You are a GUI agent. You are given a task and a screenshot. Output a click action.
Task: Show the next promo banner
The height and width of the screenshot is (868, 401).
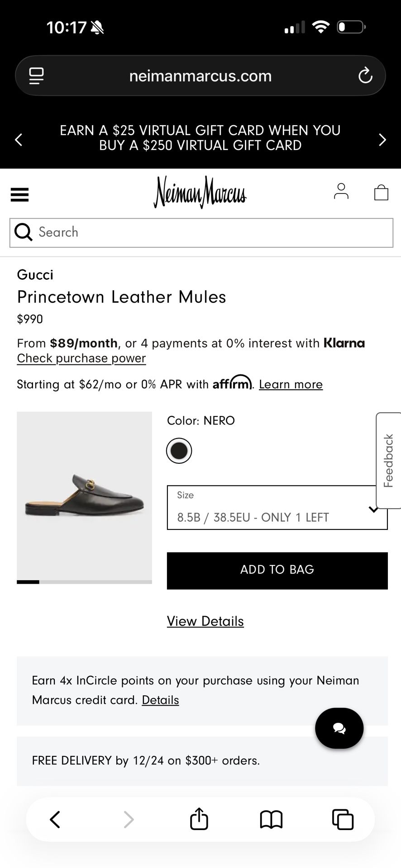(x=382, y=140)
